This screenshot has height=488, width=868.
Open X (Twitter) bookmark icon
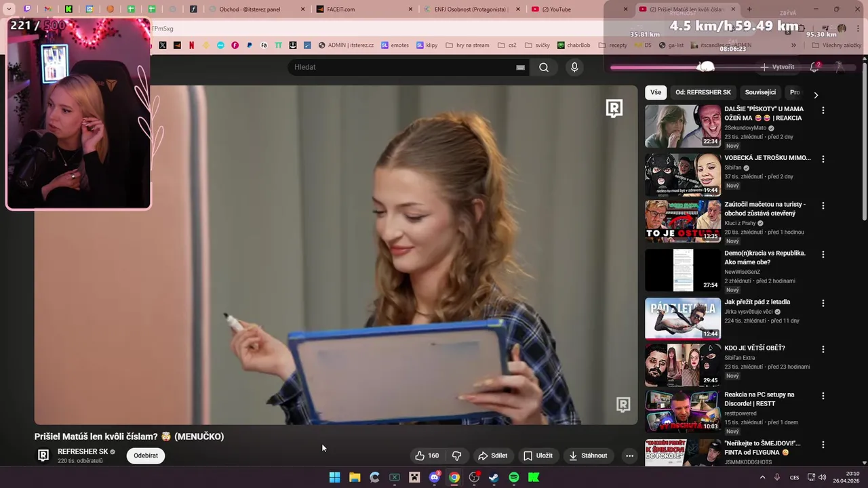[x=163, y=45]
